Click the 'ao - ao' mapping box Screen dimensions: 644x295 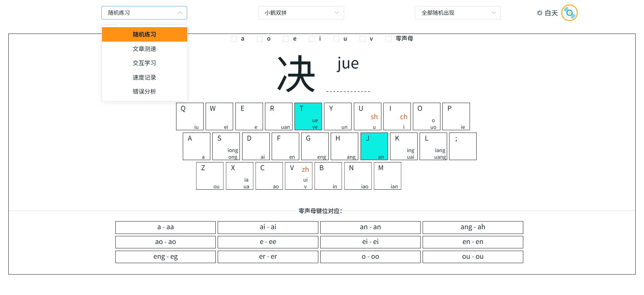[166, 242]
